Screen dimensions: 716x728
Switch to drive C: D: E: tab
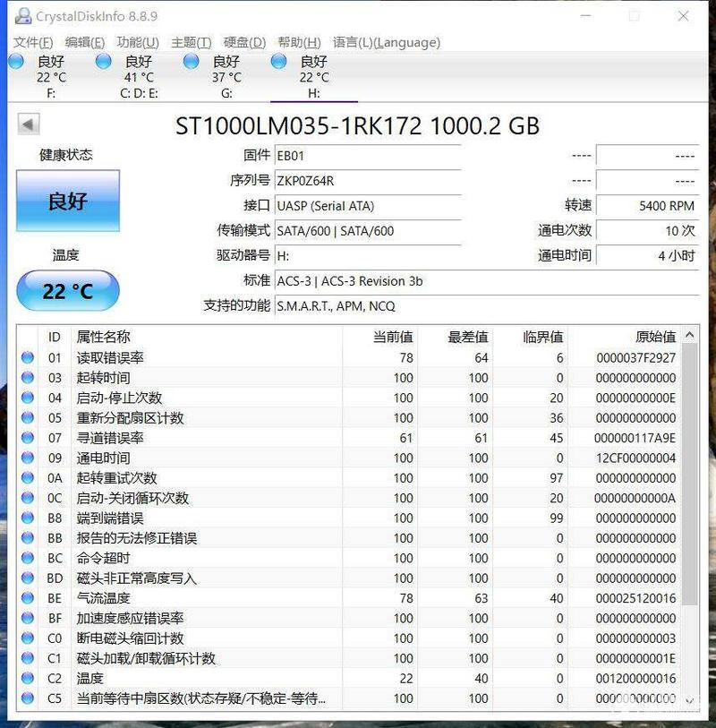(139, 77)
